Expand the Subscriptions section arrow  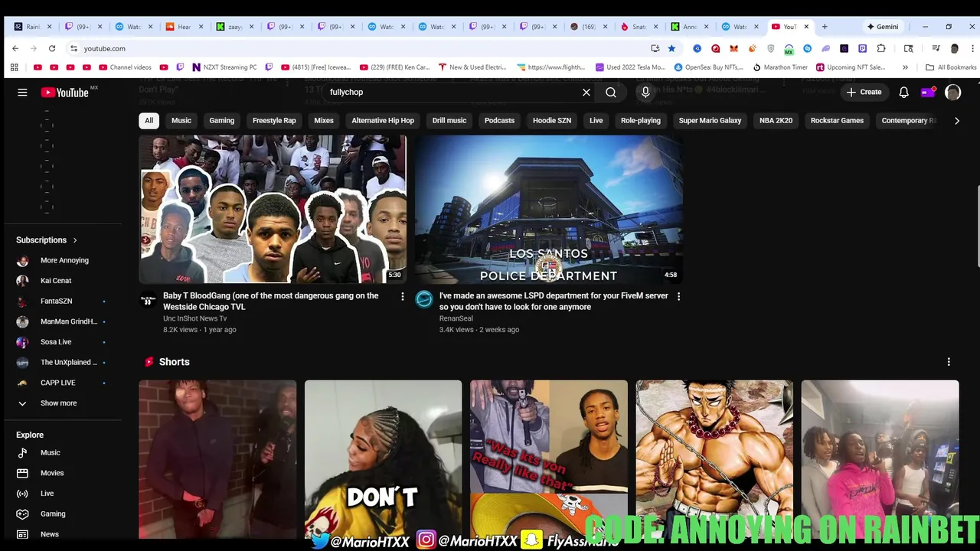tap(75, 240)
